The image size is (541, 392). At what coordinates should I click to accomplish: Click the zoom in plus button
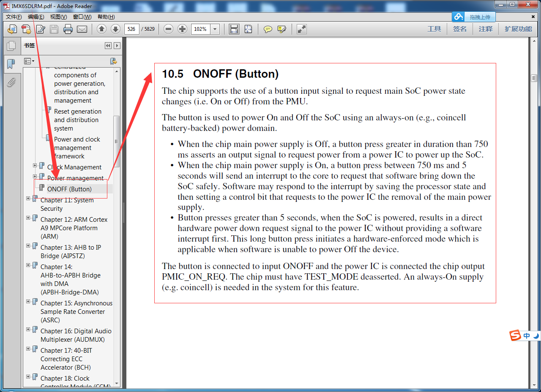[182, 29]
